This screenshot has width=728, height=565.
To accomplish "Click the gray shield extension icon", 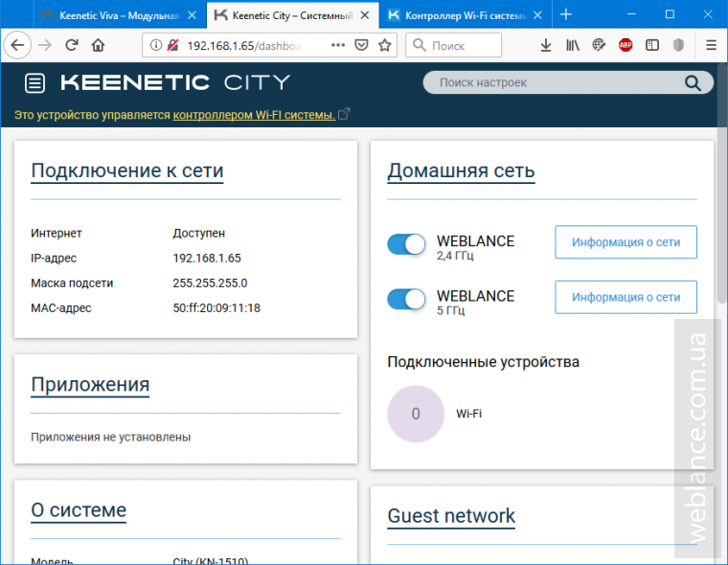I will click(678, 45).
